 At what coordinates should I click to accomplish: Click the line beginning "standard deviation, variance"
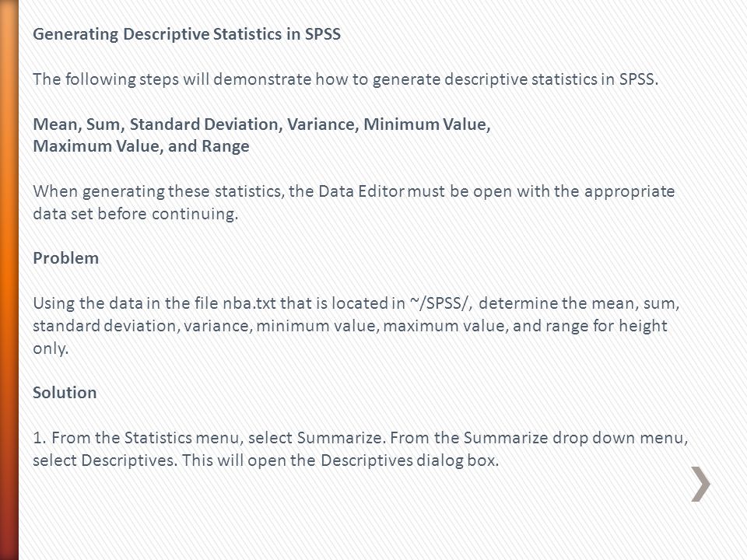click(x=350, y=326)
